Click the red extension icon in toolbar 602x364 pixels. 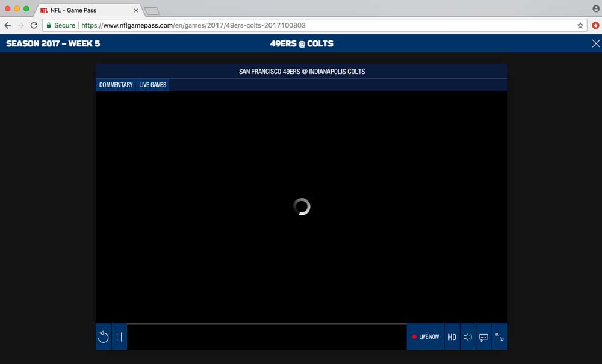[595, 25]
